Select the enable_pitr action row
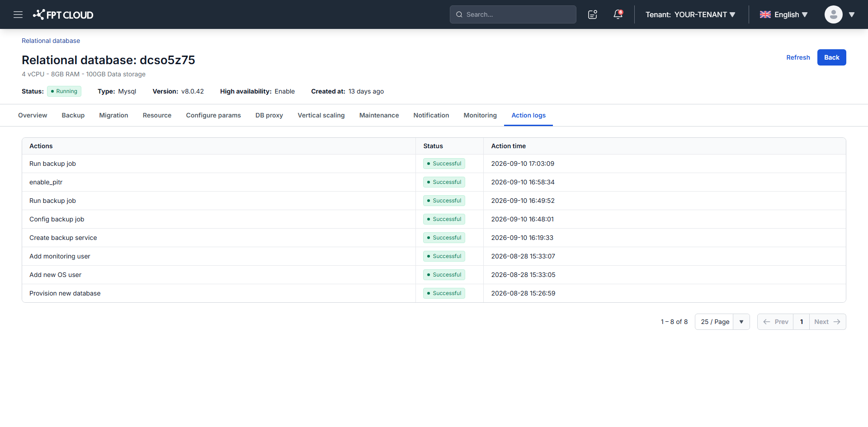 (434, 182)
